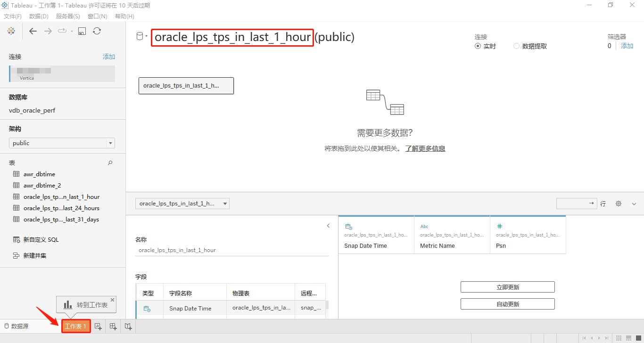Go back using the undo arrow
This screenshot has width=644, height=343.
click(33, 31)
